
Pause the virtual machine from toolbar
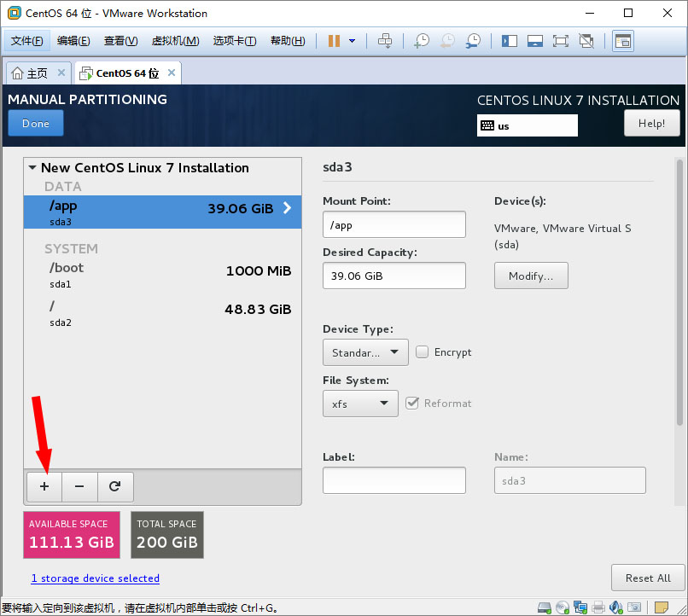coord(334,41)
